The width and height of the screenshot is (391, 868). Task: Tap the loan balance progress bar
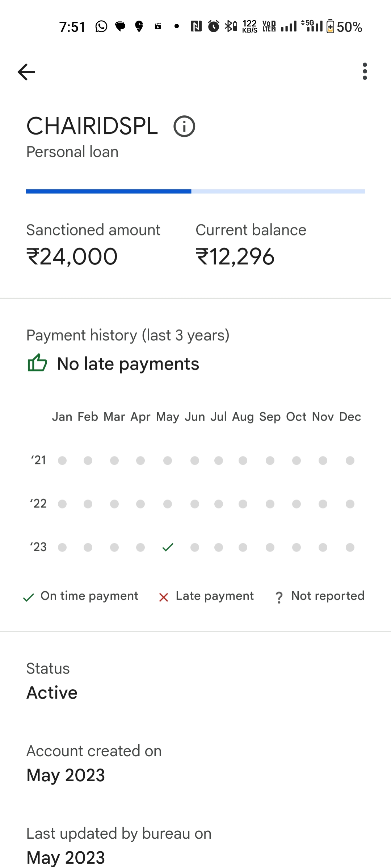(195, 191)
